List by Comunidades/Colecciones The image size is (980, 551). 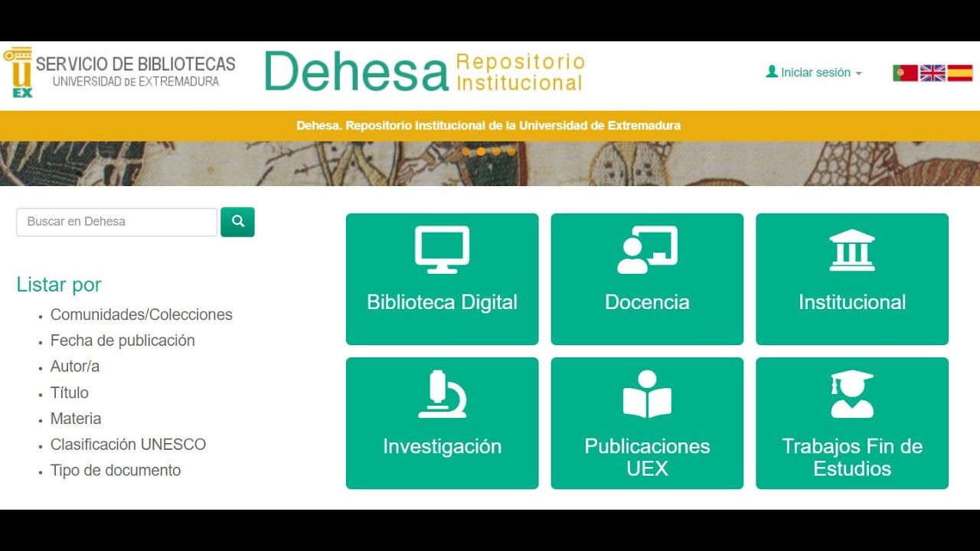point(141,315)
